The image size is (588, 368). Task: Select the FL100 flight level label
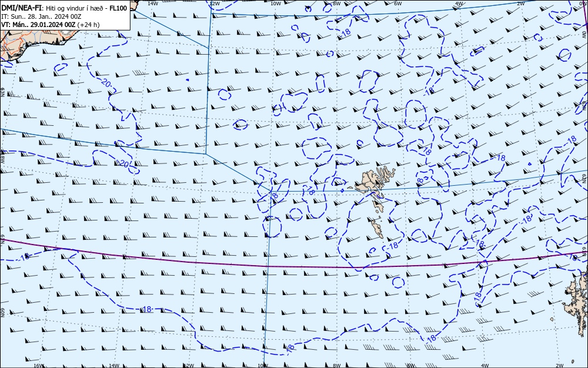pos(118,8)
